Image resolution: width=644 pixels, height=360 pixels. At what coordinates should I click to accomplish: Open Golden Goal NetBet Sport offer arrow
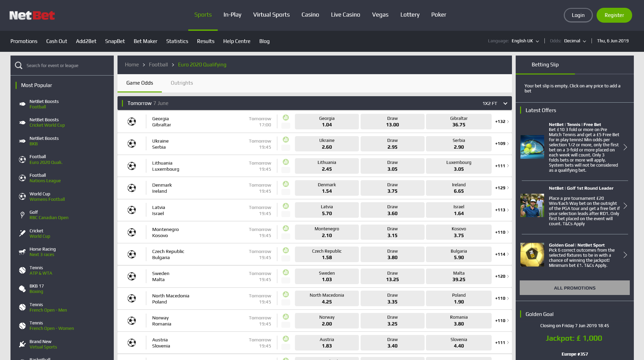[625, 255]
